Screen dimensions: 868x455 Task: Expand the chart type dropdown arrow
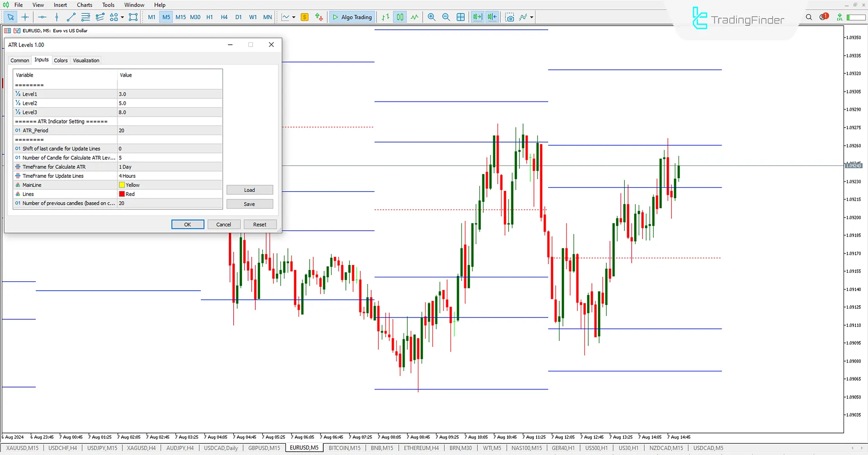pyautogui.click(x=293, y=17)
